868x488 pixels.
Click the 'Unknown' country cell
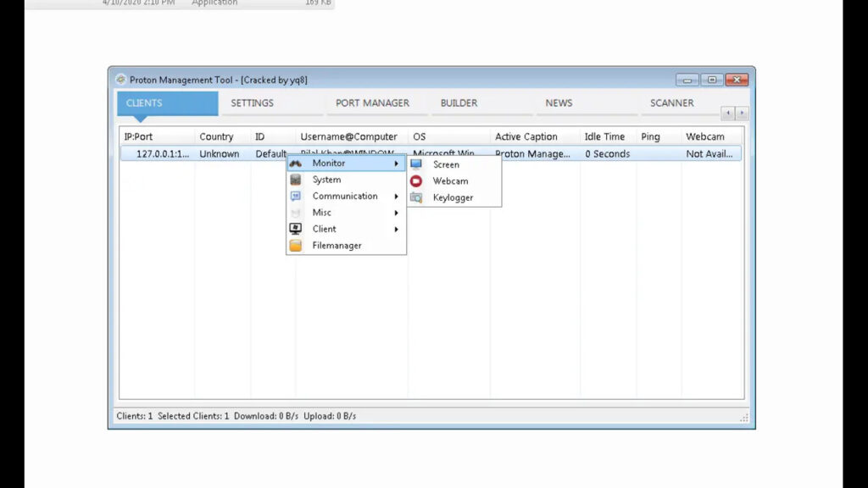point(220,154)
